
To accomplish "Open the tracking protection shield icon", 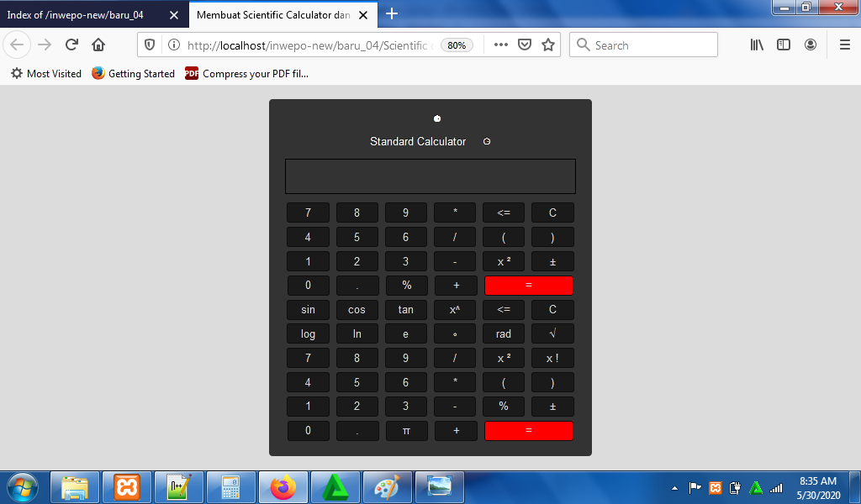I will pos(150,45).
